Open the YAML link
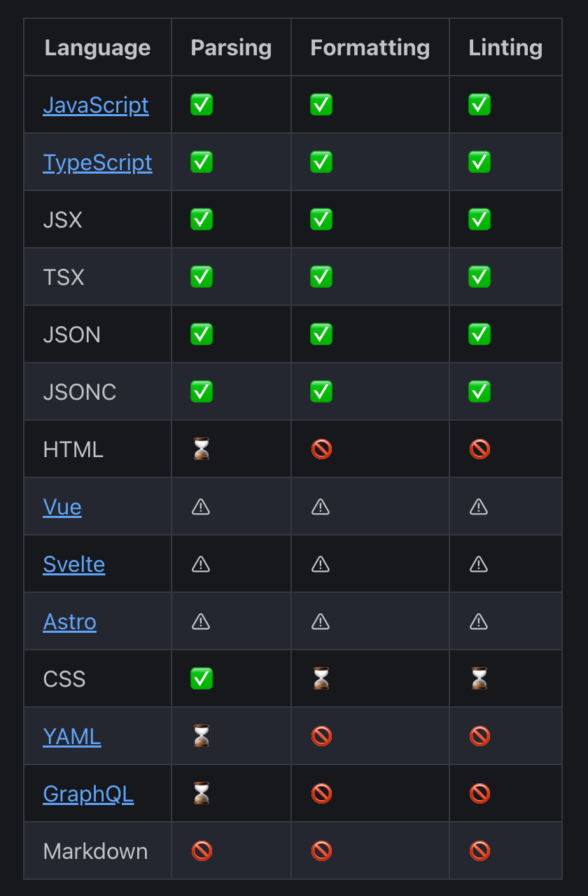588x896 pixels. click(72, 736)
